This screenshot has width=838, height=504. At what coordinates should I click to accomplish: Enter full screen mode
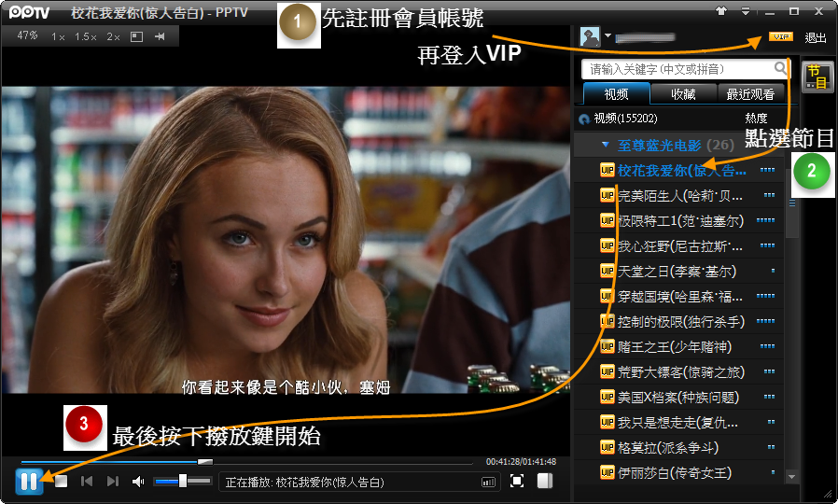click(516, 481)
